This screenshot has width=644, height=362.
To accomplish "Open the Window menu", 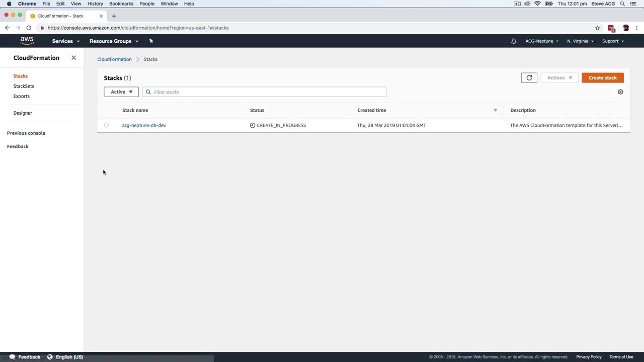I will [x=169, y=4].
